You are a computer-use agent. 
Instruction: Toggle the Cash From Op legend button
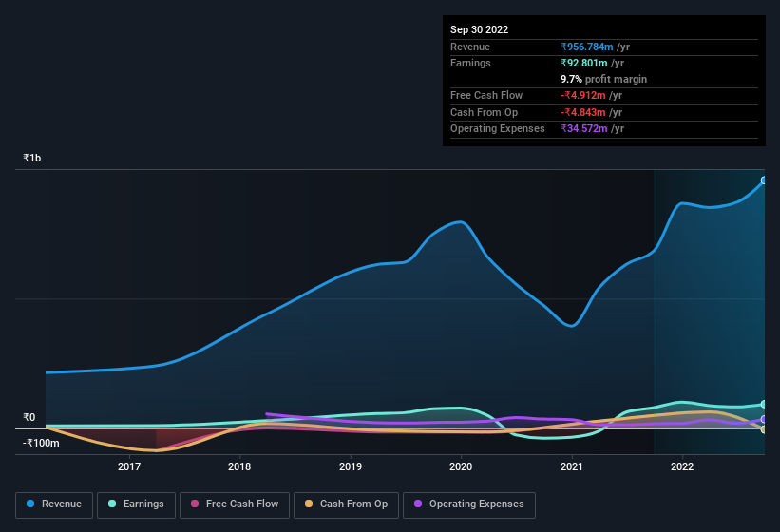[x=346, y=504]
